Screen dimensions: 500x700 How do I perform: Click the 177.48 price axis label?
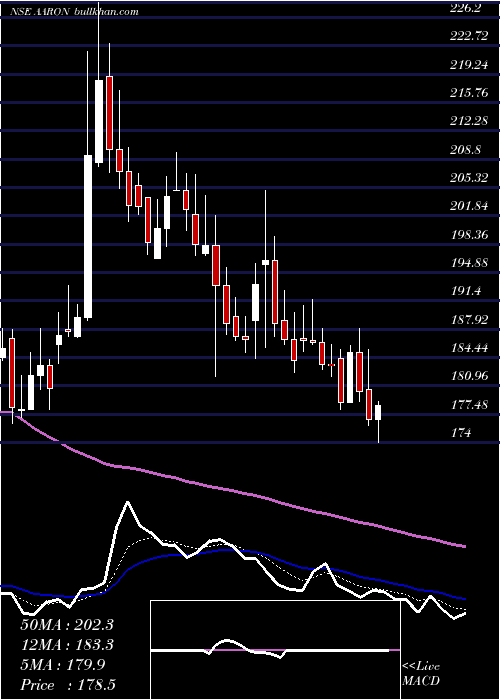(x=469, y=404)
